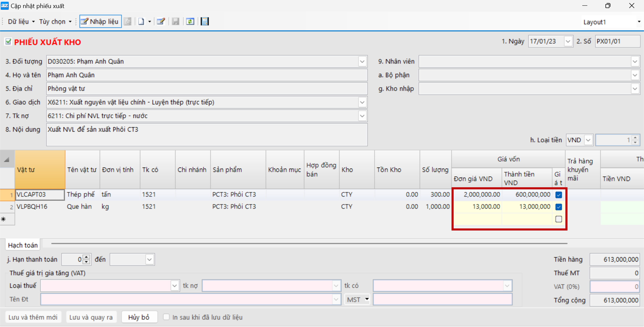Viewport: 644px width, 327px height.
Task: Click the grayed save floppy icon
Action: tap(175, 22)
